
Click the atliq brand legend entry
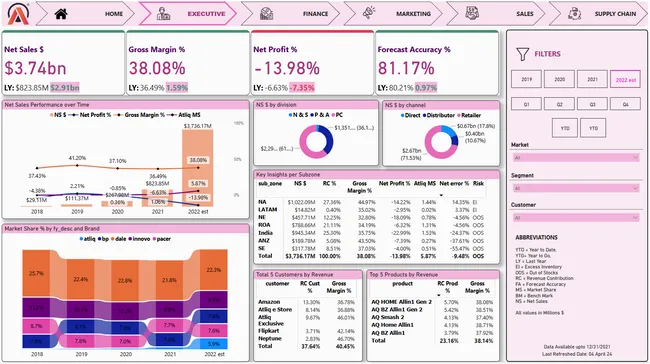coord(87,239)
